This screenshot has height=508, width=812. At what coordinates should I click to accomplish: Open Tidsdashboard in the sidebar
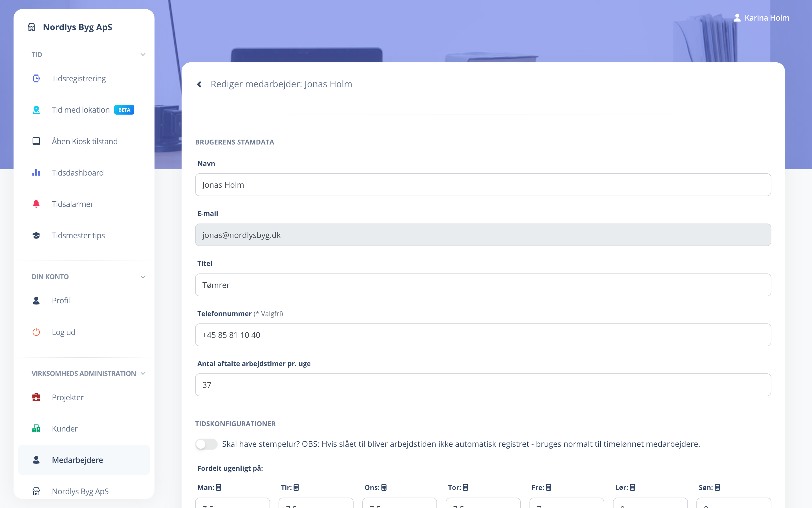[84, 173]
